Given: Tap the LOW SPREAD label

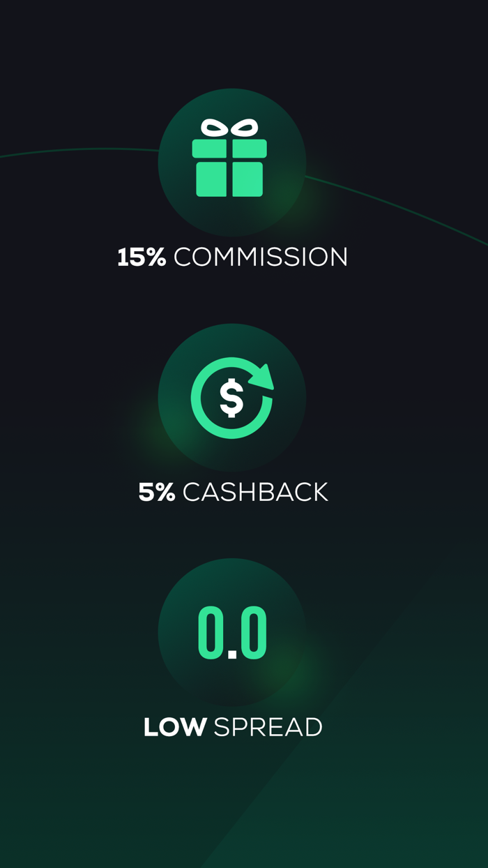Looking at the screenshot, I should [233, 728].
